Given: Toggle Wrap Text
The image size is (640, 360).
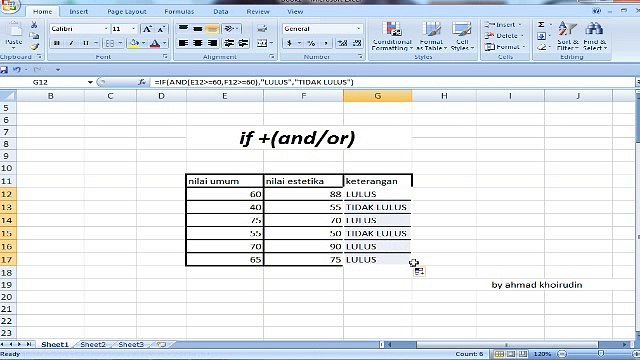Looking at the screenshot, I should 262,28.
